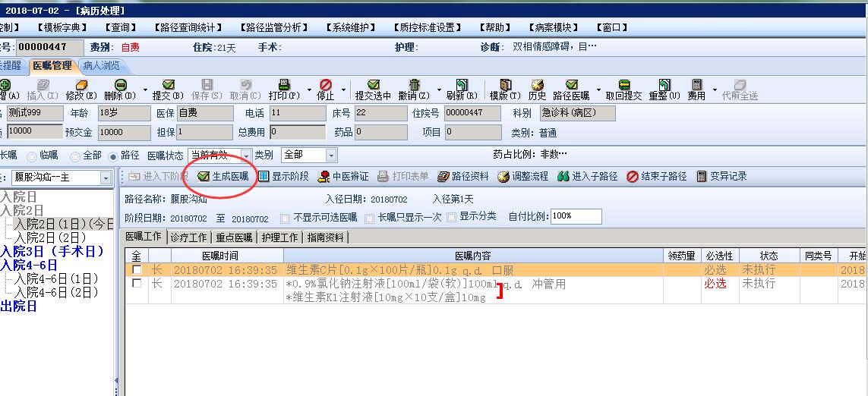Click the 停止 stop order icon
This screenshot has width=868, height=396.
point(326,85)
